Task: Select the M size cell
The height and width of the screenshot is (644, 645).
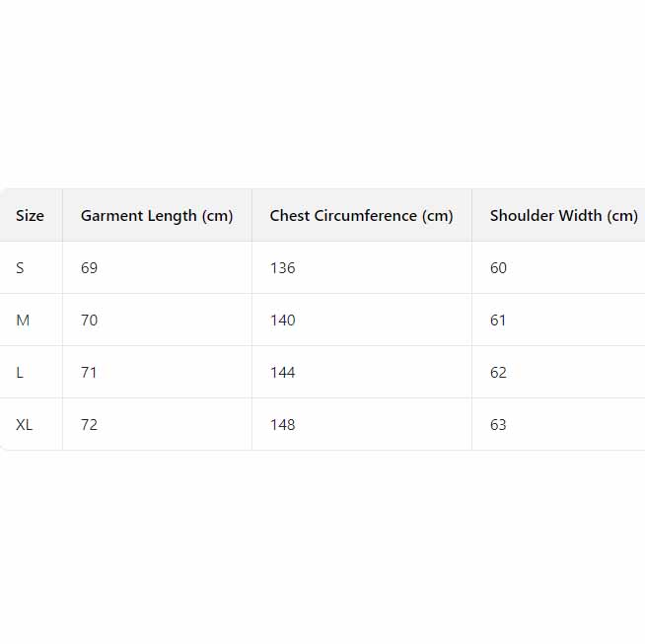Action: [23, 321]
